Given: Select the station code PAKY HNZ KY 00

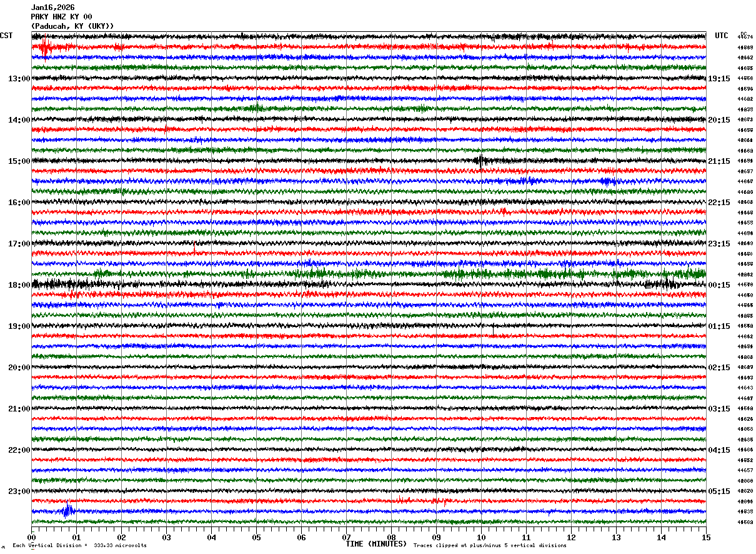Looking at the screenshot, I should pos(62,17).
